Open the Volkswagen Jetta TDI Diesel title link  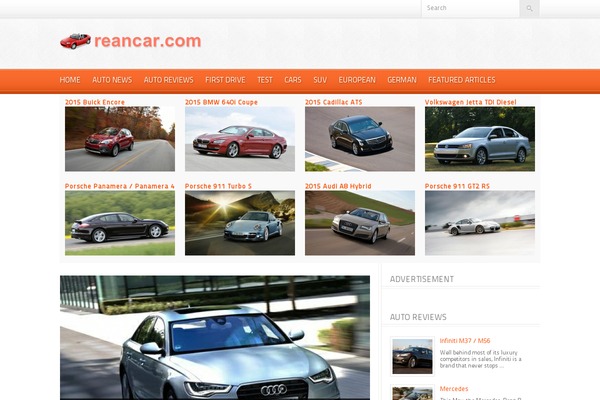click(471, 102)
